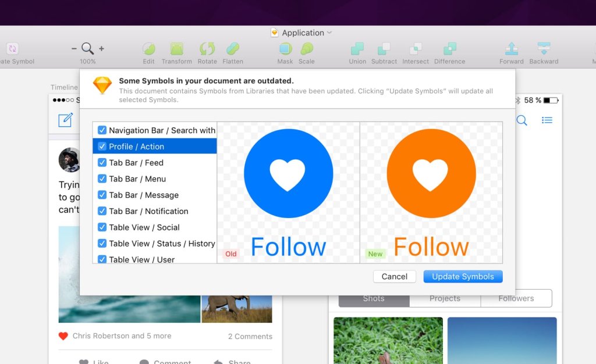This screenshot has width=596, height=364.
Task: Select the Difference tool icon
Action: pos(450,49)
